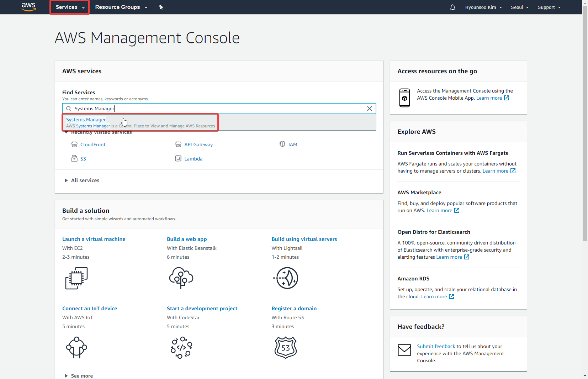The width and height of the screenshot is (588, 379).
Task: Click the S3 bucket icon
Action: [74, 158]
